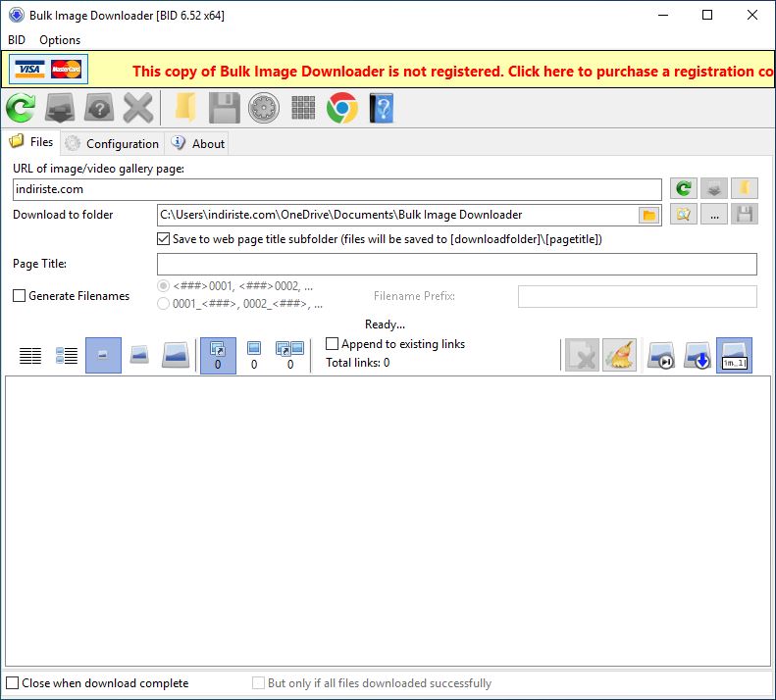Image resolution: width=776 pixels, height=700 pixels.
Task: Click the Total links: 0 text
Action: [x=358, y=363]
